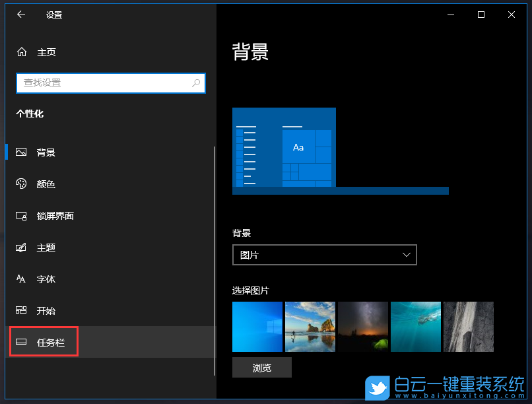The width and height of the screenshot is (532, 404).
Task: Select the 背景 (Background) sidebar icon
Action: coord(21,152)
